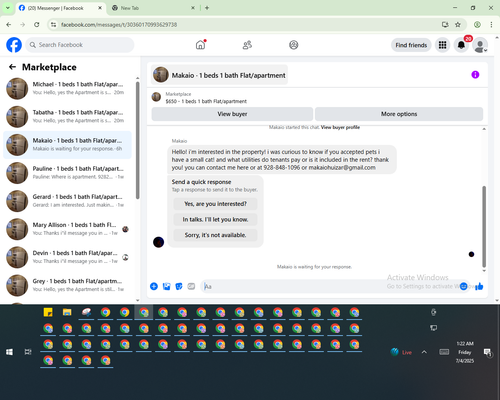Go back using the Marketplace back arrow
The width and height of the screenshot is (500, 400).
(12, 67)
